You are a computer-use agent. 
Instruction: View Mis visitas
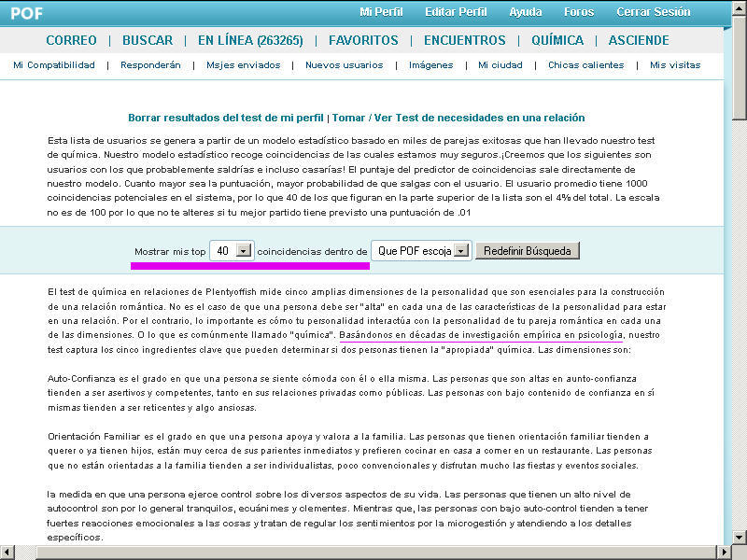pyautogui.click(x=675, y=65)
